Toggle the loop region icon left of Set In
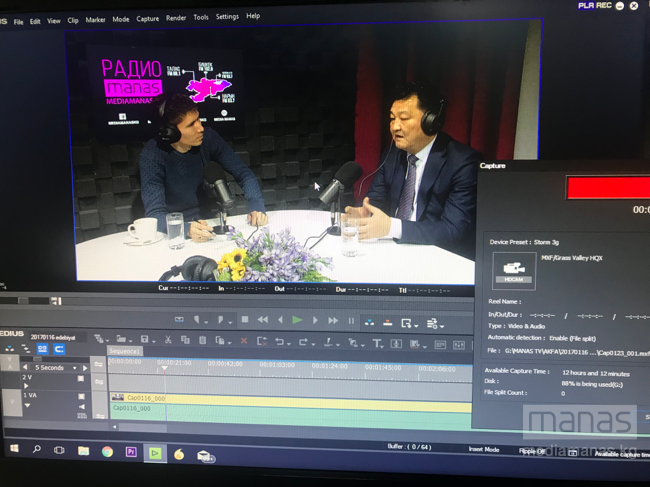 tap(179, 319)
